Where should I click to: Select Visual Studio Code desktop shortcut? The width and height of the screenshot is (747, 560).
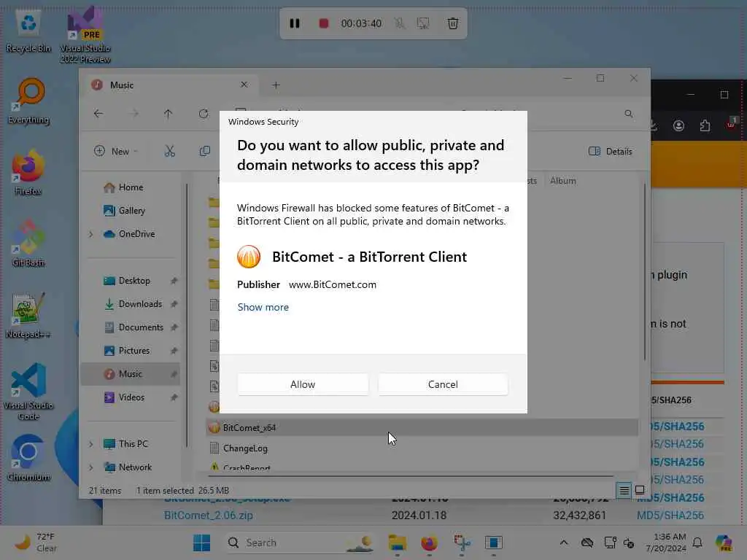pyautogui.click(x=28, y=392)
